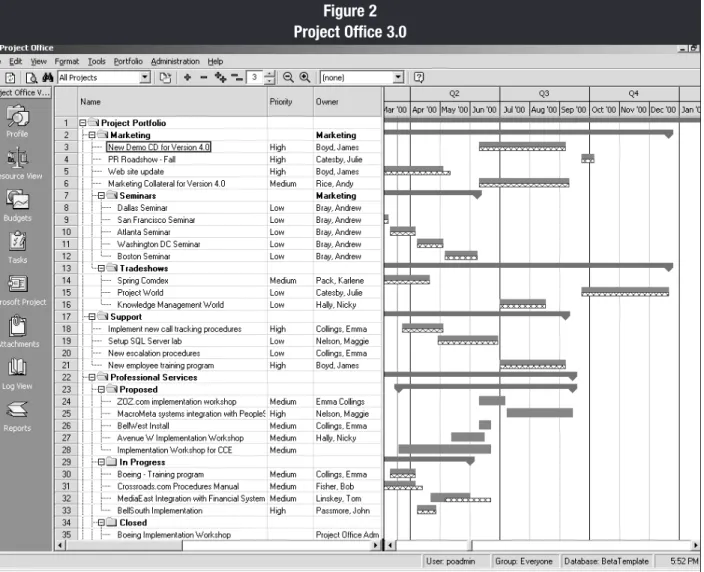
Task: Click the collapse all double-minus icon
Action: tap(237, 78)
